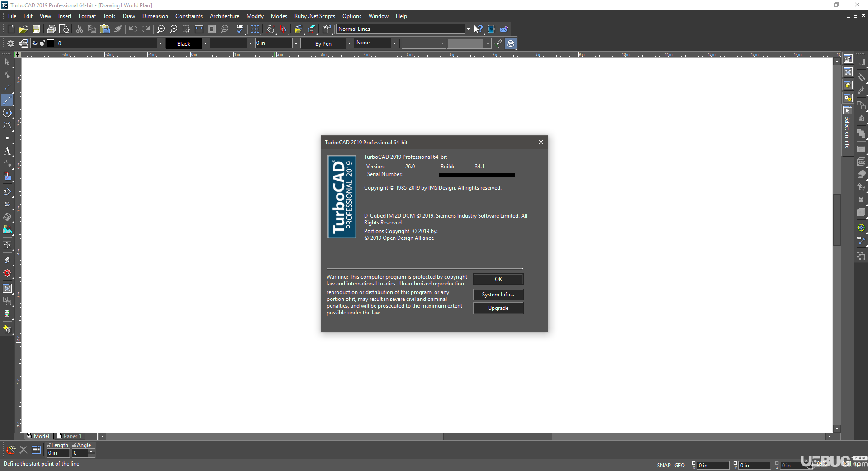Open the Layers manager icon
868x471 pixels.
[24, 43]
